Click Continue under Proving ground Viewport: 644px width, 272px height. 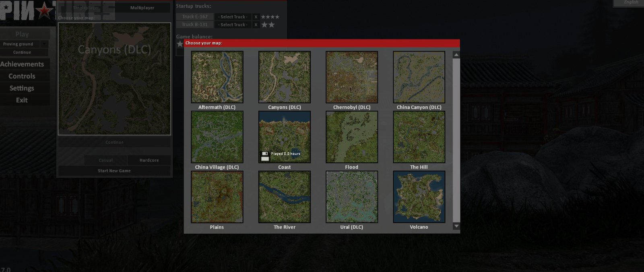click(22, 52)
